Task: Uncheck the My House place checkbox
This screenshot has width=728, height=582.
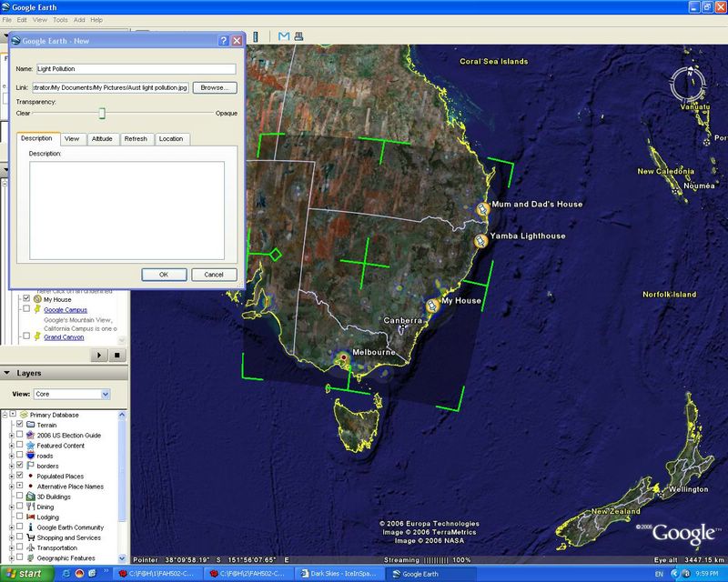Action: (x=26, y=298)
